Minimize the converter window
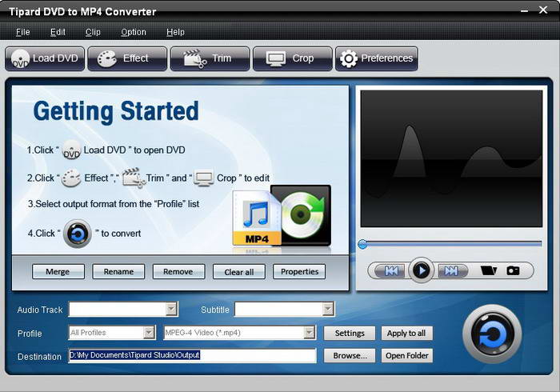560x392 pixels. (x=524, y=10)
